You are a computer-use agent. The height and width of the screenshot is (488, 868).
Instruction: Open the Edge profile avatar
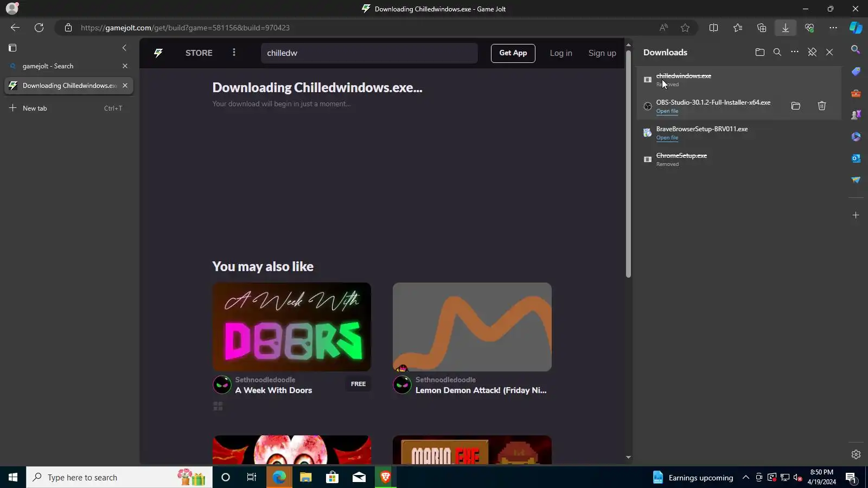pyautogui.click(x=12, y=9)
